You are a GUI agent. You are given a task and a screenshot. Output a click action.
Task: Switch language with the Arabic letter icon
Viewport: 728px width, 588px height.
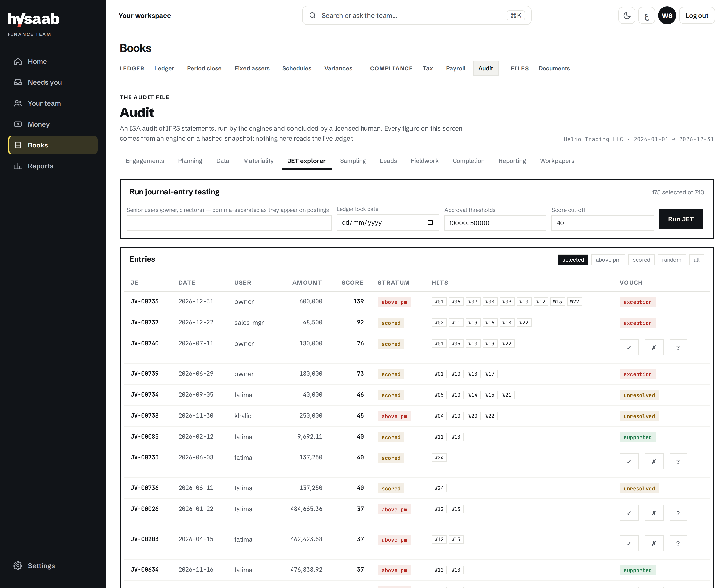click(647, 16)
